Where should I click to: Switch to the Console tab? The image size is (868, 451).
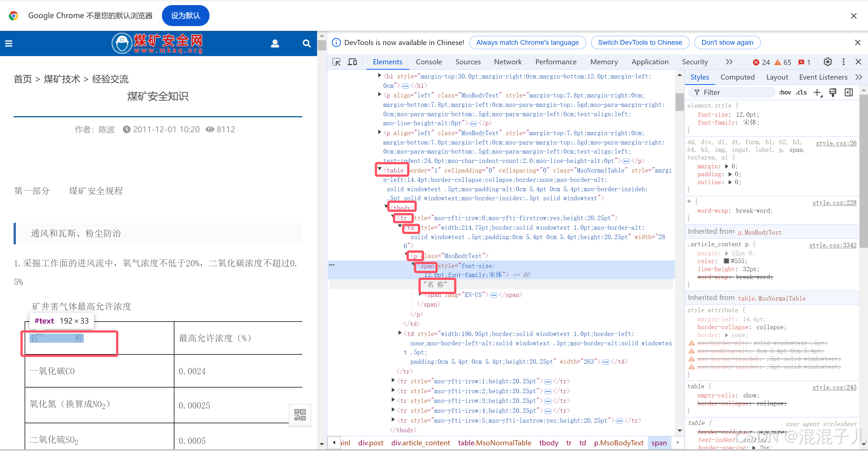(x=429, y=62)
